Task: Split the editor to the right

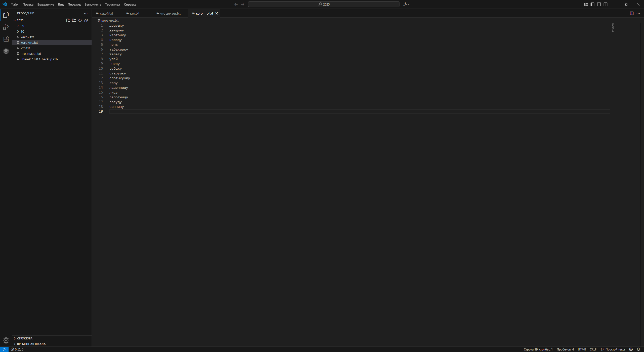Action: pos(632,13)
